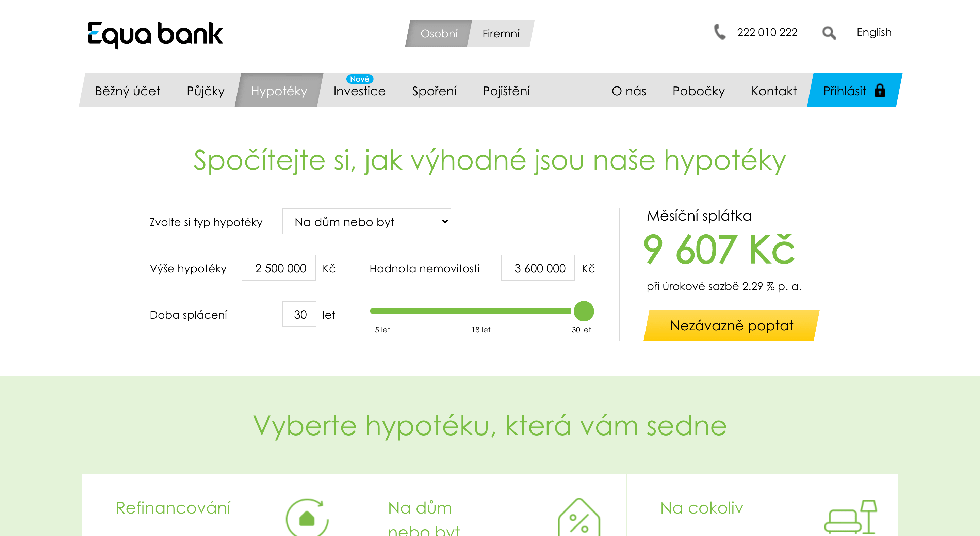
Task: Click the Nové badge above Investice
Action: (360, 79)
